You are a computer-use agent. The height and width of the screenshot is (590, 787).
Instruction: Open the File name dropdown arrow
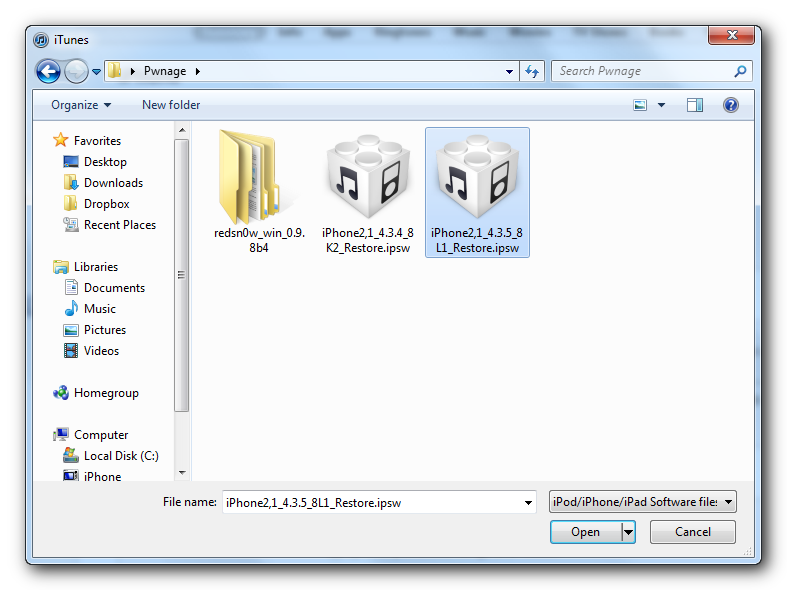coord(528,503)
